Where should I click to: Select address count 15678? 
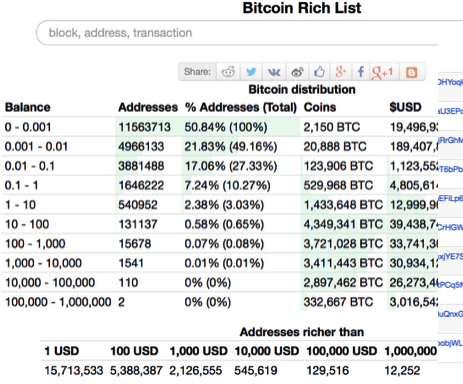point(135,243)
